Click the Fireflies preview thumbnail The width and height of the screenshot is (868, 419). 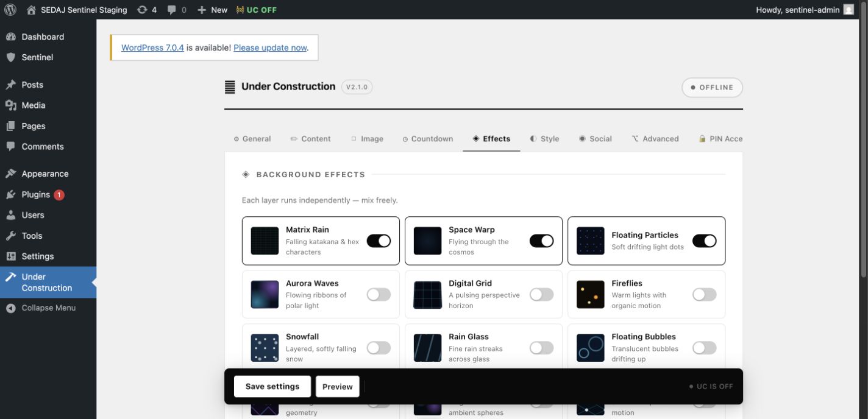point(590,294)
